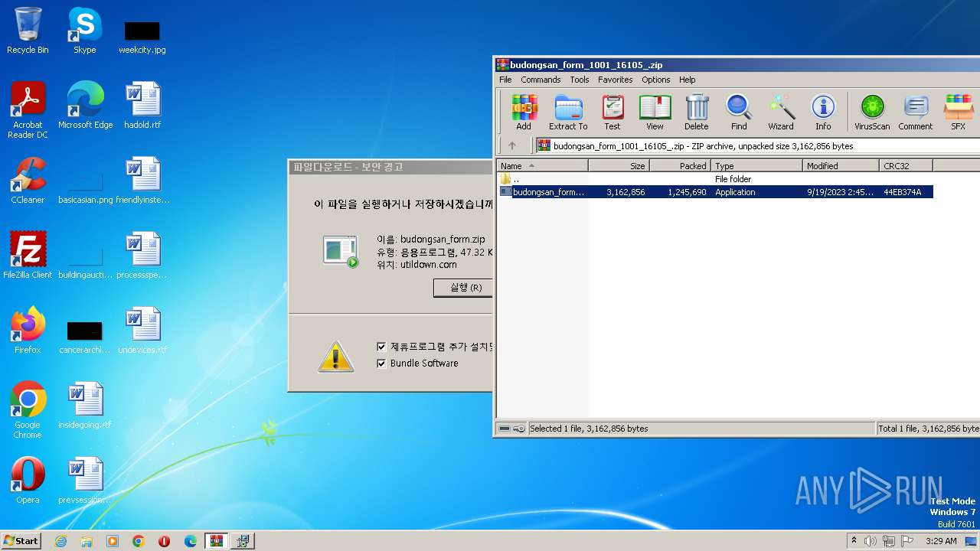The image size is (980, 551).
Task: Open the Skype desktop shortcut
Action: tap(84, 31)
